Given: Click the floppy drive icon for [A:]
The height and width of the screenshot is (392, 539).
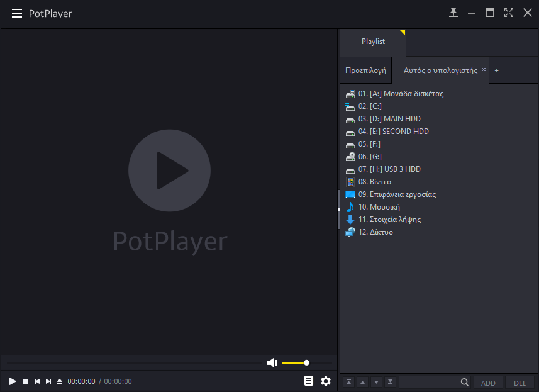Looking at the screenshot, I should click(x=350, y=94).
